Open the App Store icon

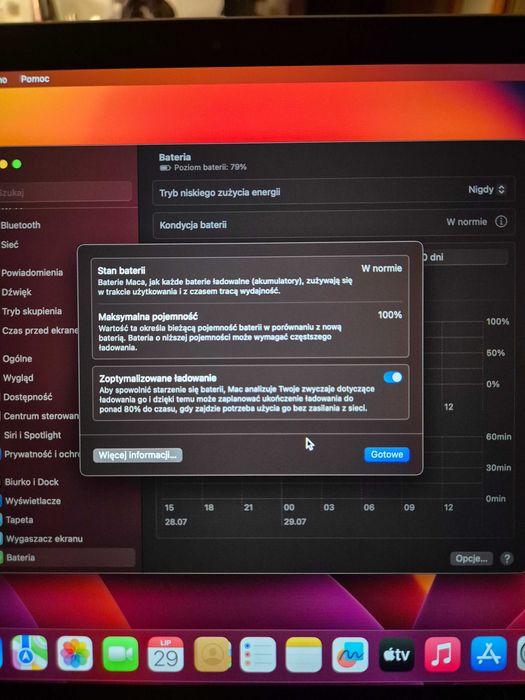(x=488, y=654)
